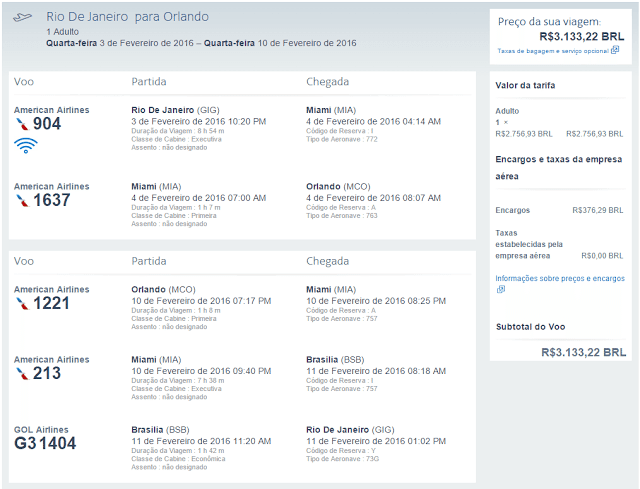640x489 pixels.
Task: Click the airplane icon beside the trip title
Action: point(22,17)
